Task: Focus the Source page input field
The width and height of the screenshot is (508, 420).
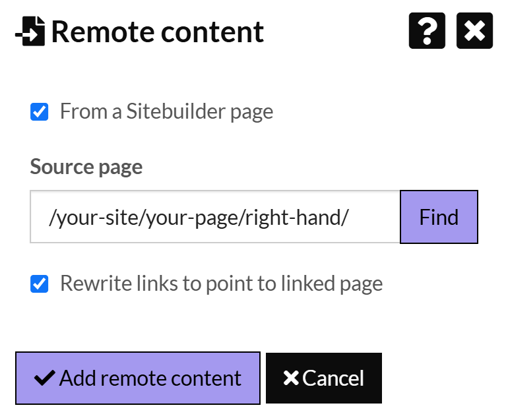Action: pyautogui.click(x=215, y=217)
